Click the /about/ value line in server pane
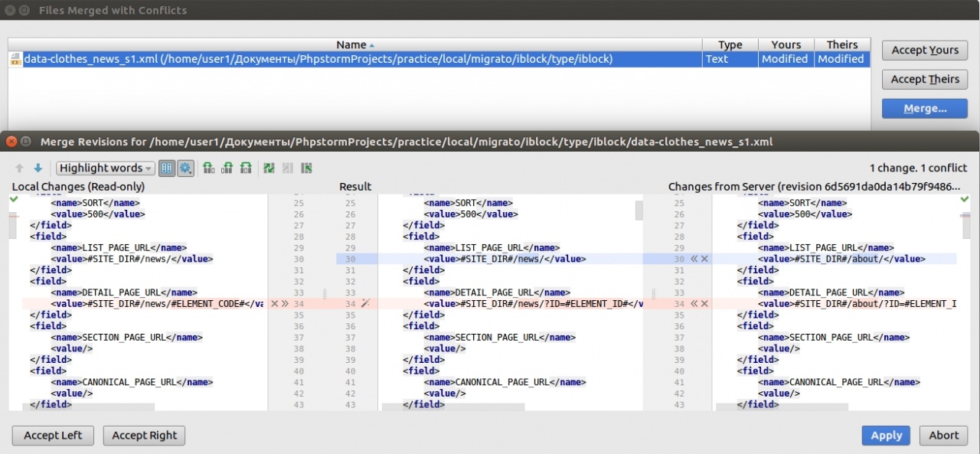 click(x=842, y=260)
